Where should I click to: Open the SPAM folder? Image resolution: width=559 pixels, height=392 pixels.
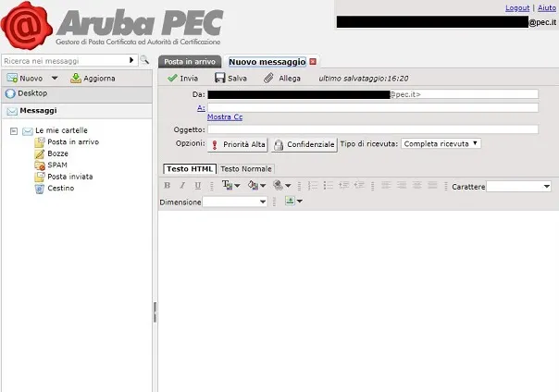click(x=56, y=165)
